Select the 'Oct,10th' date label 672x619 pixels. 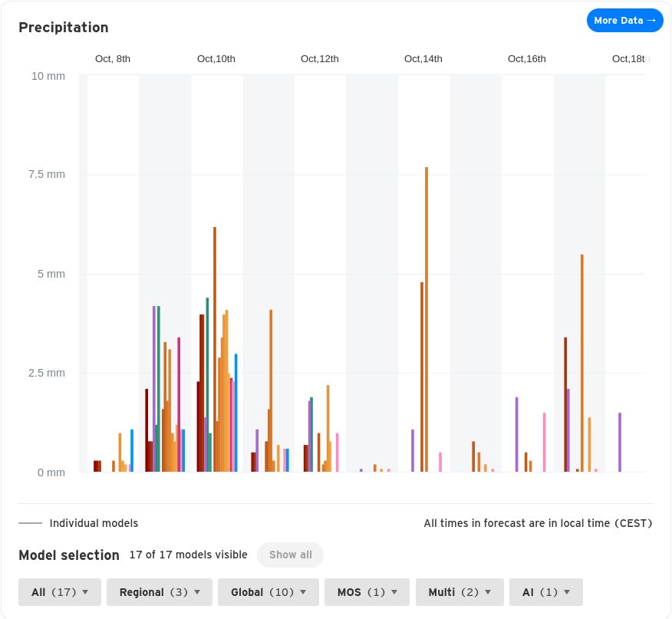tap(216, 59)
